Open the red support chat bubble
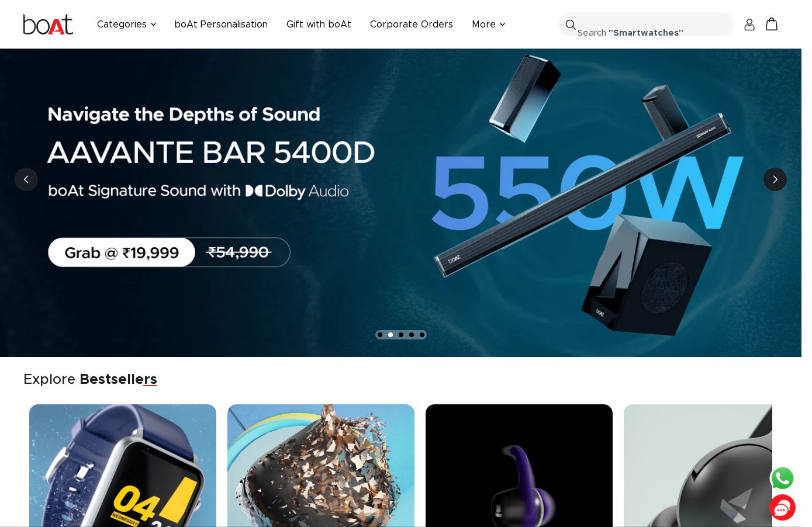The width and height of the screenshot is (812, 527). (x=782, y=508)
